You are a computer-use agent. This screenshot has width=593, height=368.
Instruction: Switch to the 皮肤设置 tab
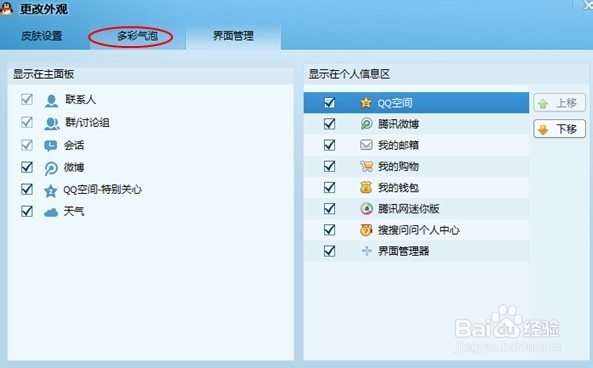[x=42, y=36]
